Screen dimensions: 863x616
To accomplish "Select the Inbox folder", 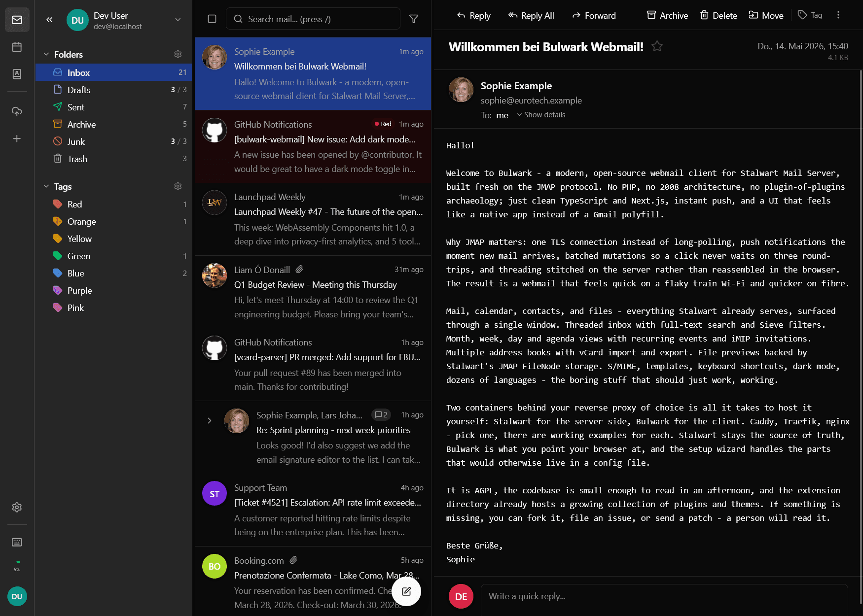I will click(114, 72).
